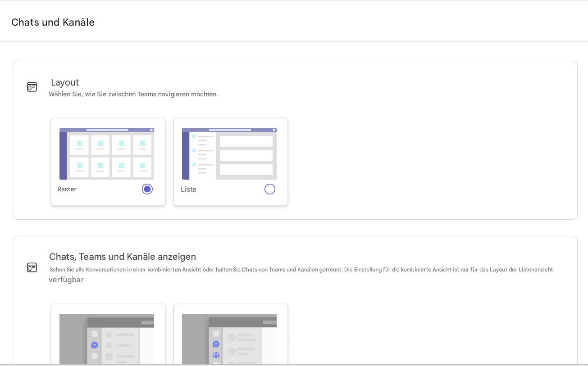Click the "Layout" section heading
The height and width of the screenshot is (366, 588).
click(x=65, y=82)
